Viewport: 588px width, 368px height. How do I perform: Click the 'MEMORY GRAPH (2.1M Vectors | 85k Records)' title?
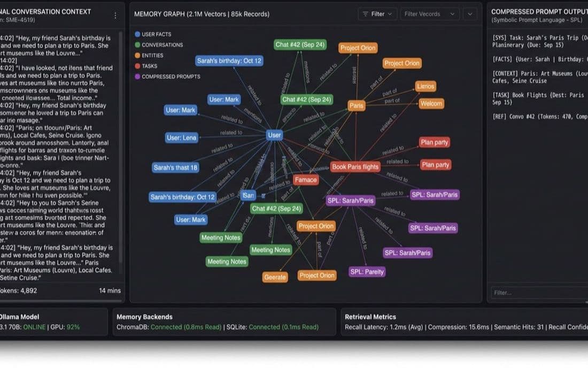[202, 14]
